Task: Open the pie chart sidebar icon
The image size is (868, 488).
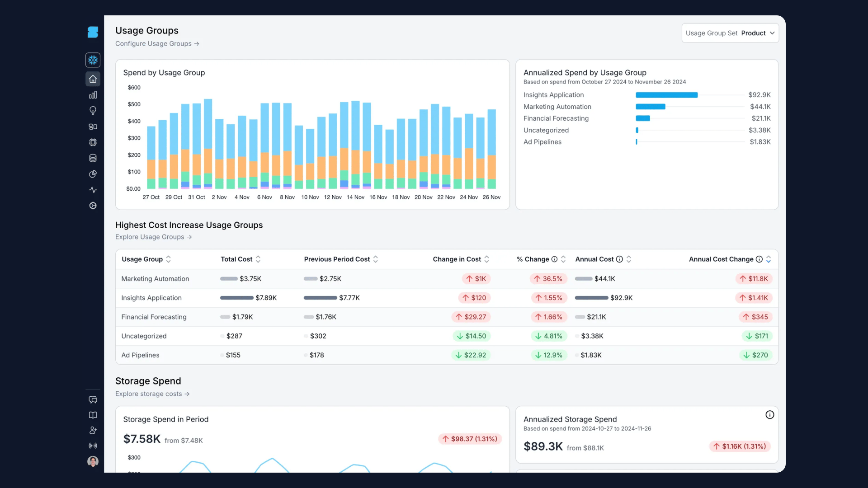Action: (93, 174)
